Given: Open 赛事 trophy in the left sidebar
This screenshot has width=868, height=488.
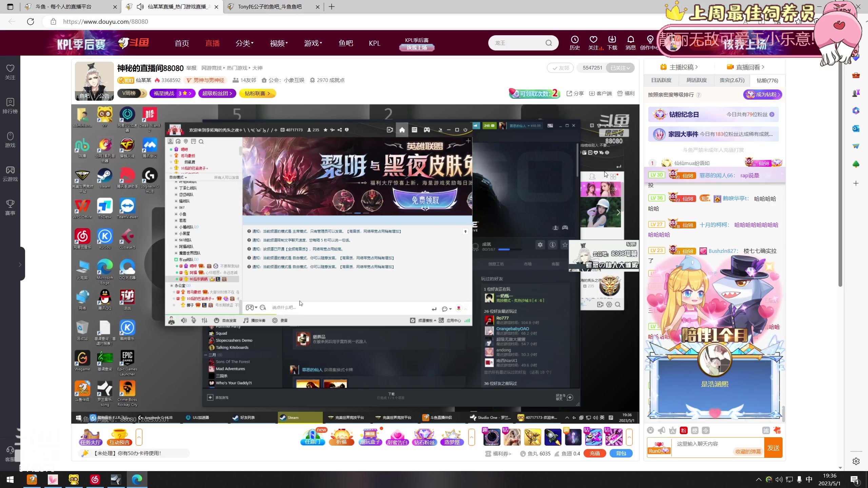Looking at the screenshot, I should (10, 208).
